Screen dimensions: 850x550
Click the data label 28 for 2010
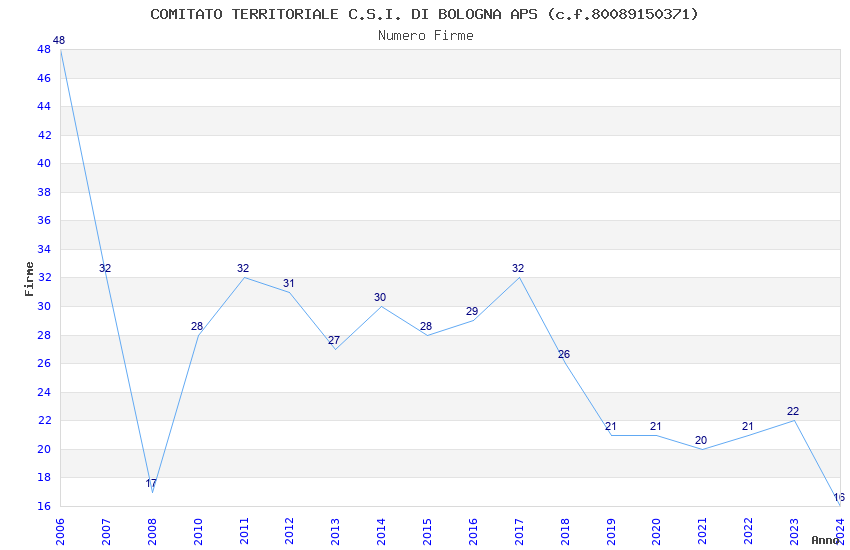click(197, 326)
